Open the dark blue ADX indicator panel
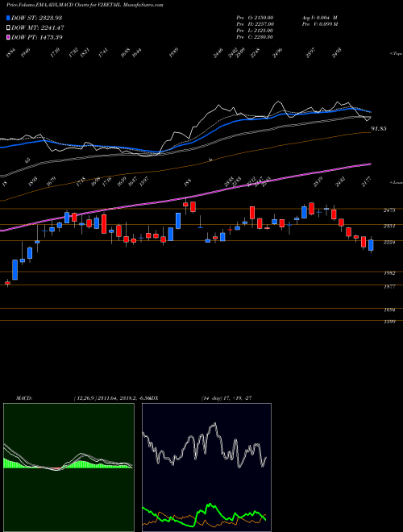 (x=206, y=468)
